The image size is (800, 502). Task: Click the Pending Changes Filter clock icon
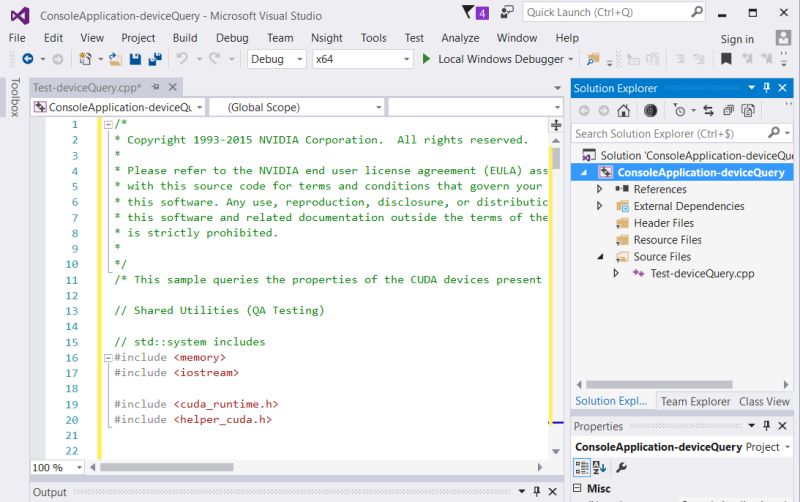pyautogui.click(x=679, y=110)
